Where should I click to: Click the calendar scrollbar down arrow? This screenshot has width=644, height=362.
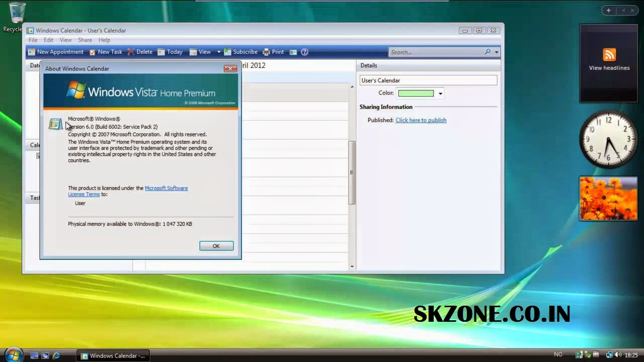[352, 266]
